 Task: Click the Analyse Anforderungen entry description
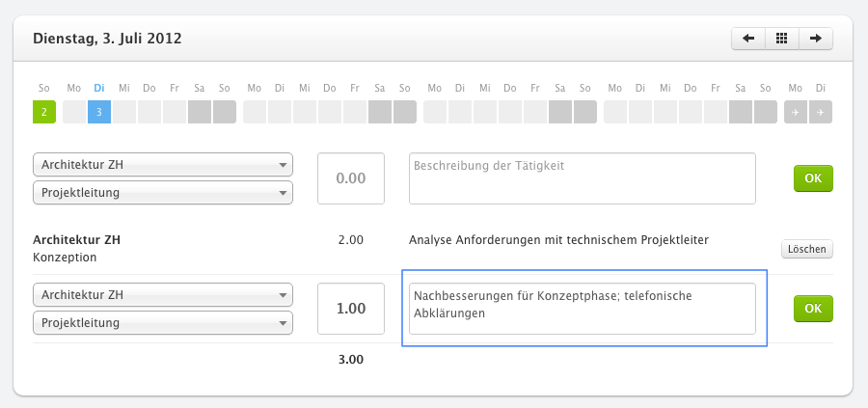coord(558,240)
